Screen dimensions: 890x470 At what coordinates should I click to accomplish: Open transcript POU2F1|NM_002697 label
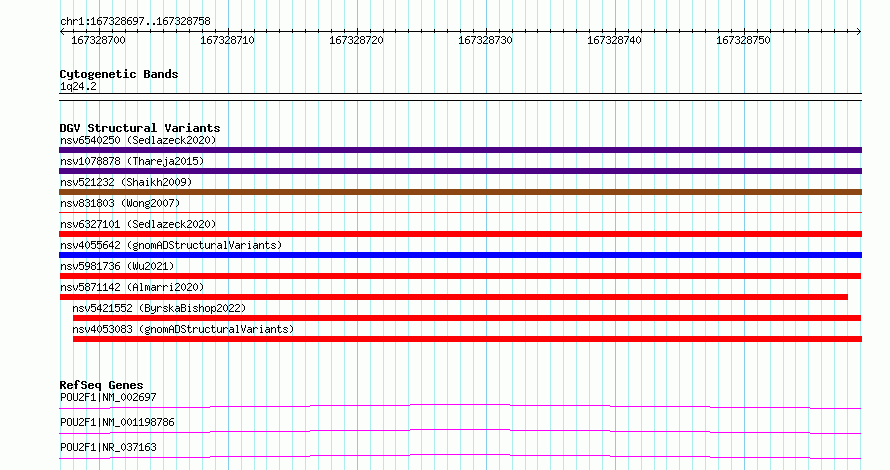pos(108,397)
